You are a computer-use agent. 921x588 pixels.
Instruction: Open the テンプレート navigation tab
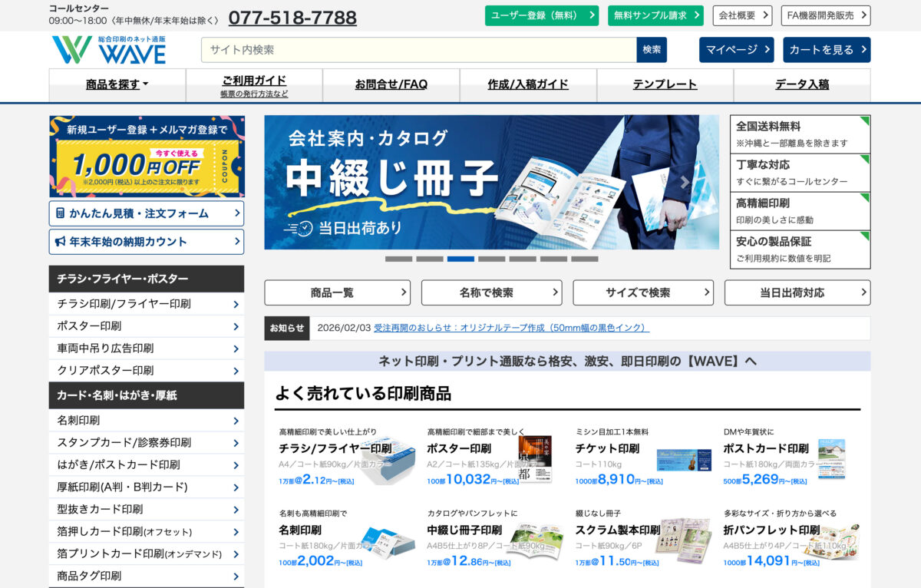tap(665, 84)
